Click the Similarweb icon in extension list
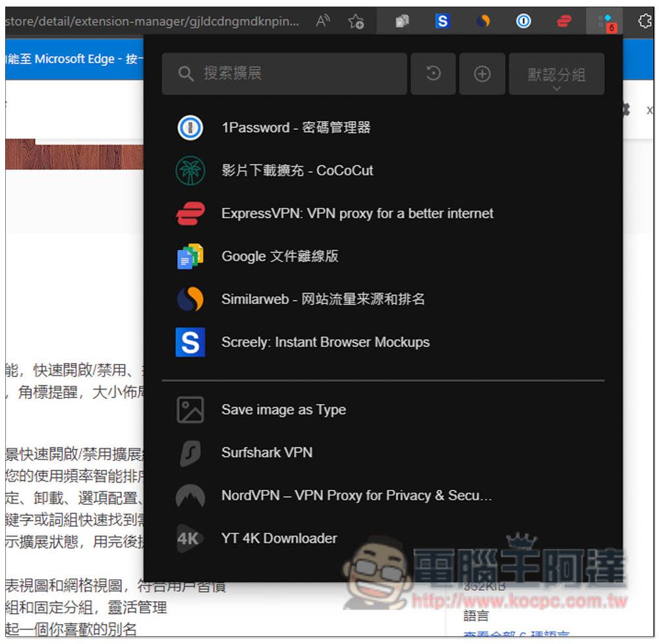659x644 pixels. [190, 299]
